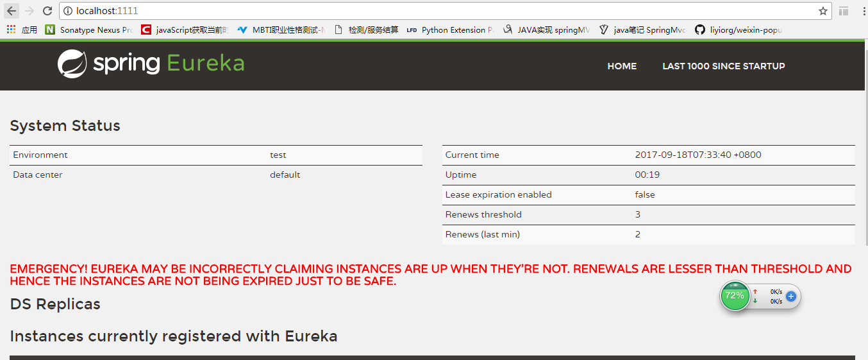Open the MBTI职业性格测试 bookmark
868x360 pixels.
coord(281,30)
